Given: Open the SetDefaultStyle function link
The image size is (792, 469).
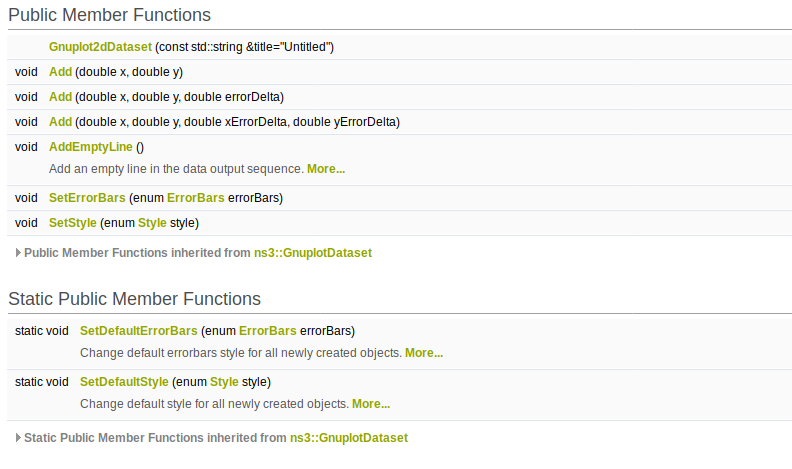Looking at the screenshot, I should [124, 382].
